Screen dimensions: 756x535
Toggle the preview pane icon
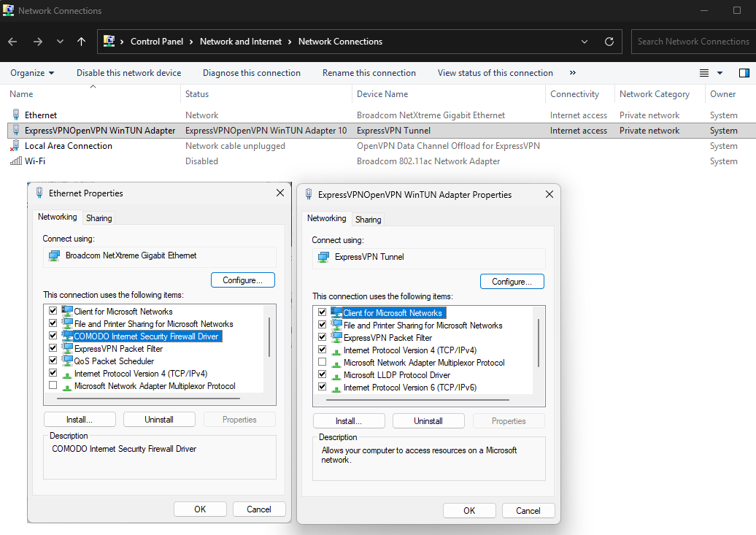pyautogui.click(x=744, y=73)
